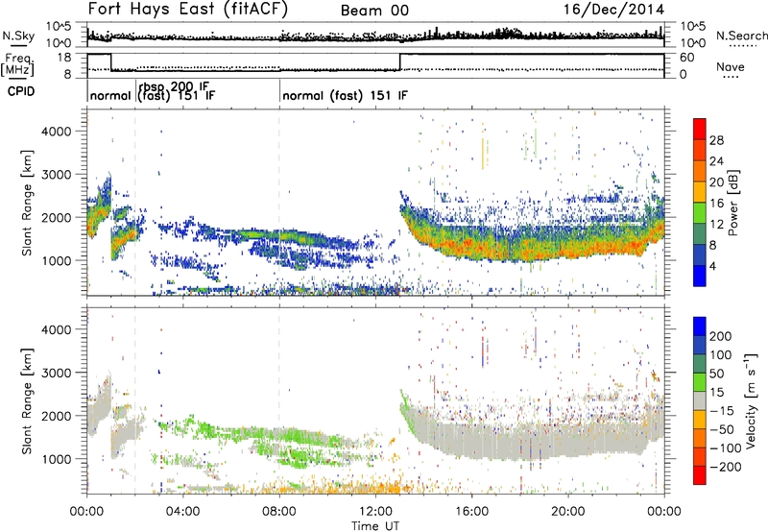Viewport: 768px width, 532px height.
Task: Pick the red bottom segment of Velocity color bar
Action: click(x=700, y=475)
